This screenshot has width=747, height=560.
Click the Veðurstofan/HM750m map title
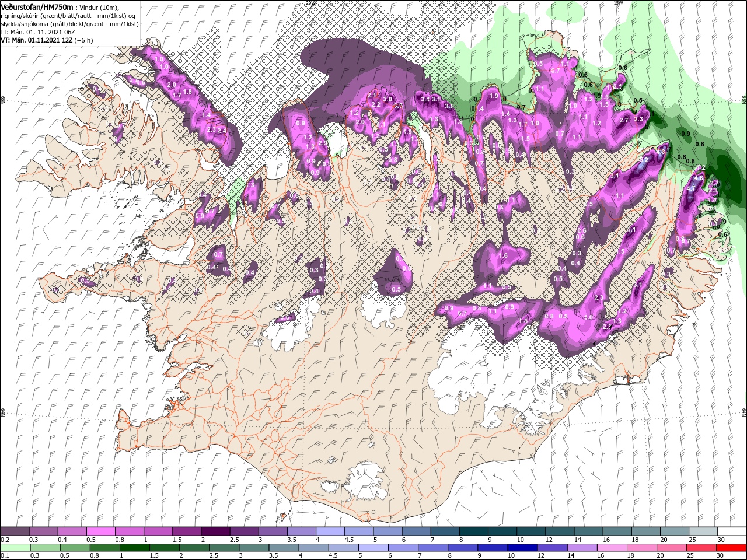tap(37, 6)
